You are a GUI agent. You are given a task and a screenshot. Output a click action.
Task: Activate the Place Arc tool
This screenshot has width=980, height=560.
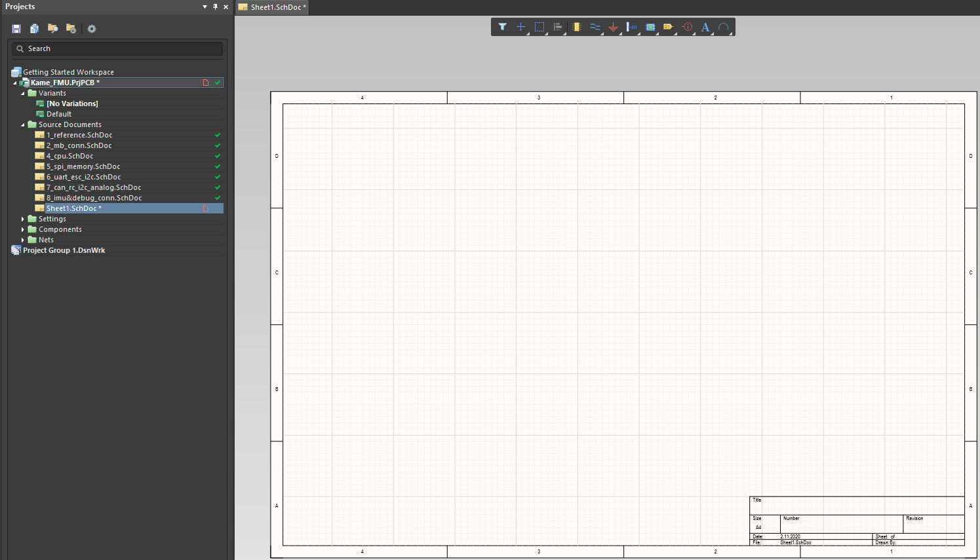coord(723,27)
